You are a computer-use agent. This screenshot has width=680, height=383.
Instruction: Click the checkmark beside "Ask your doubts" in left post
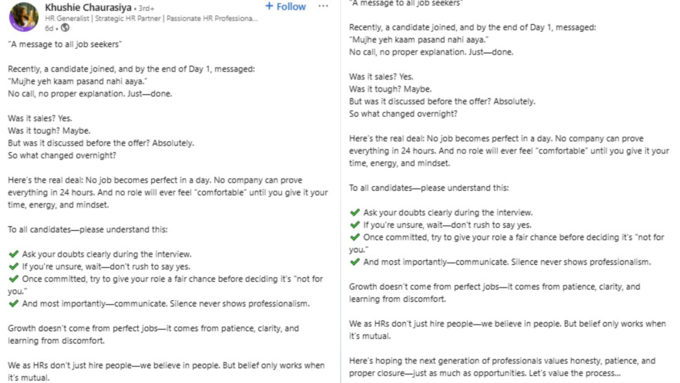coord(14,254)
